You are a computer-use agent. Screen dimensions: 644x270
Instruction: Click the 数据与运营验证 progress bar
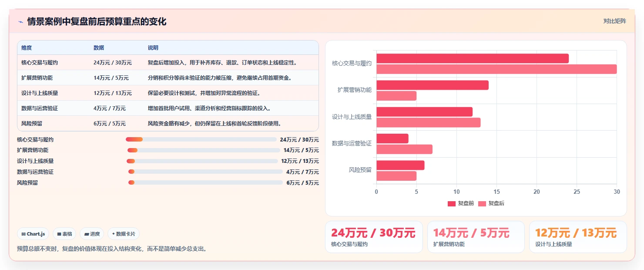click(x=205, y=172)
